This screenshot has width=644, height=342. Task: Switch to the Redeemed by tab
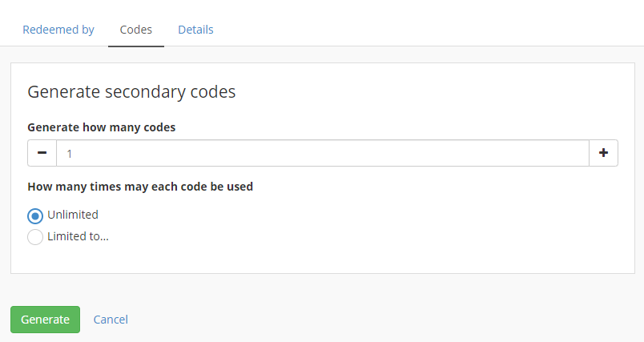point(58,30)
